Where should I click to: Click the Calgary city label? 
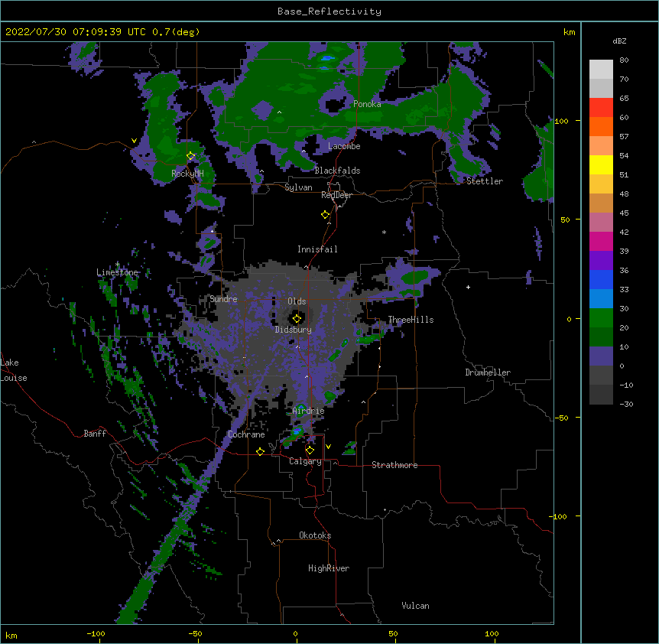pos(305,461)
